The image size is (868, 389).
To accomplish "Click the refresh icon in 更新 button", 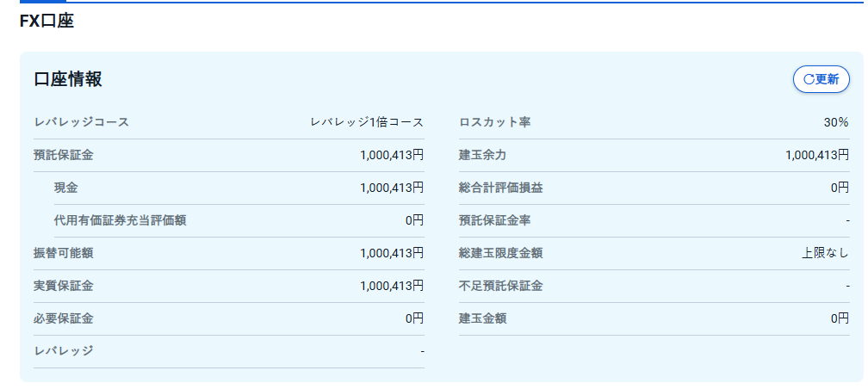I will coord(808,79).
